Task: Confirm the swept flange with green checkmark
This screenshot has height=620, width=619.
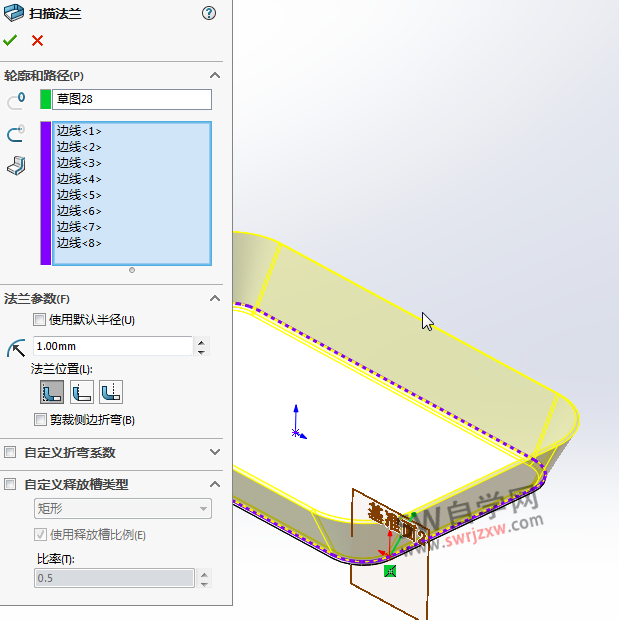Action: coord(10,40)
